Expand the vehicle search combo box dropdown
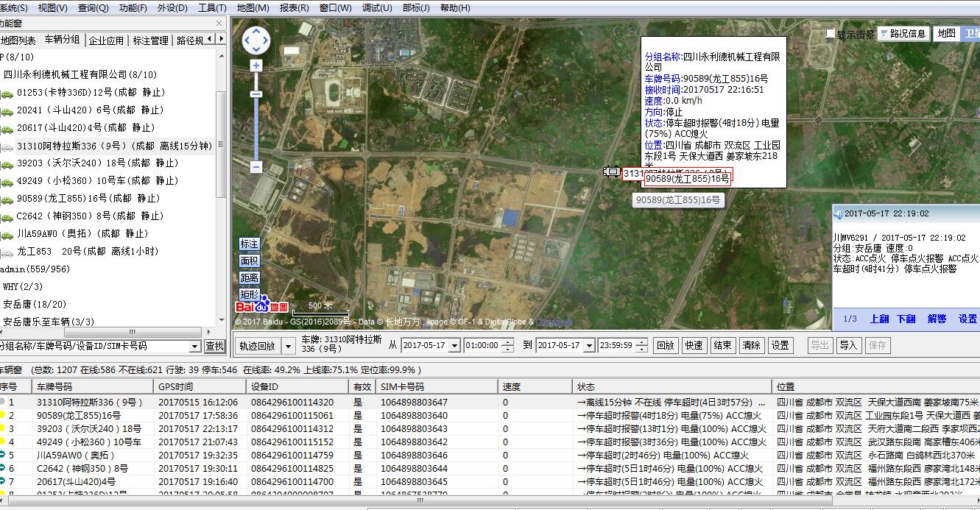980x510 pixels. (194, 347)
